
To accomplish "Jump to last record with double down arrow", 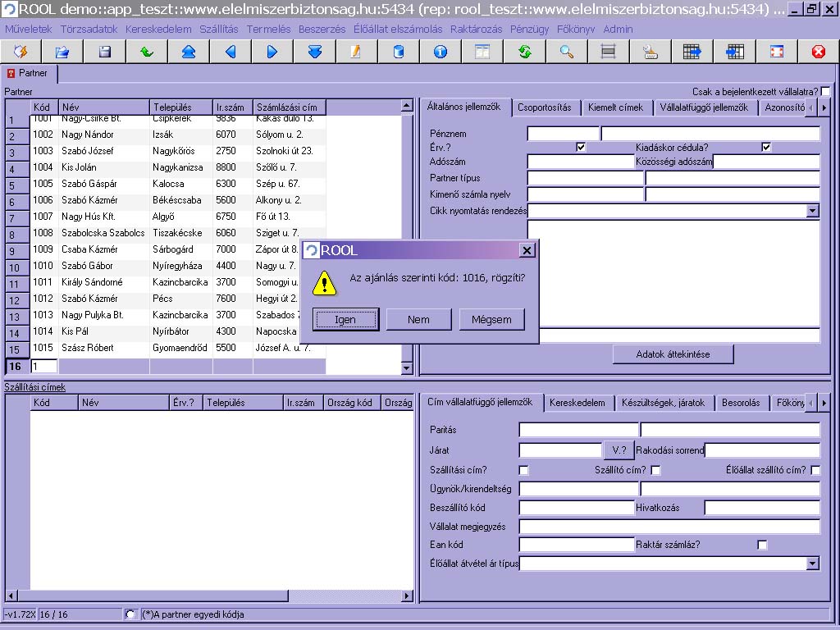I will tap(314, 52).
